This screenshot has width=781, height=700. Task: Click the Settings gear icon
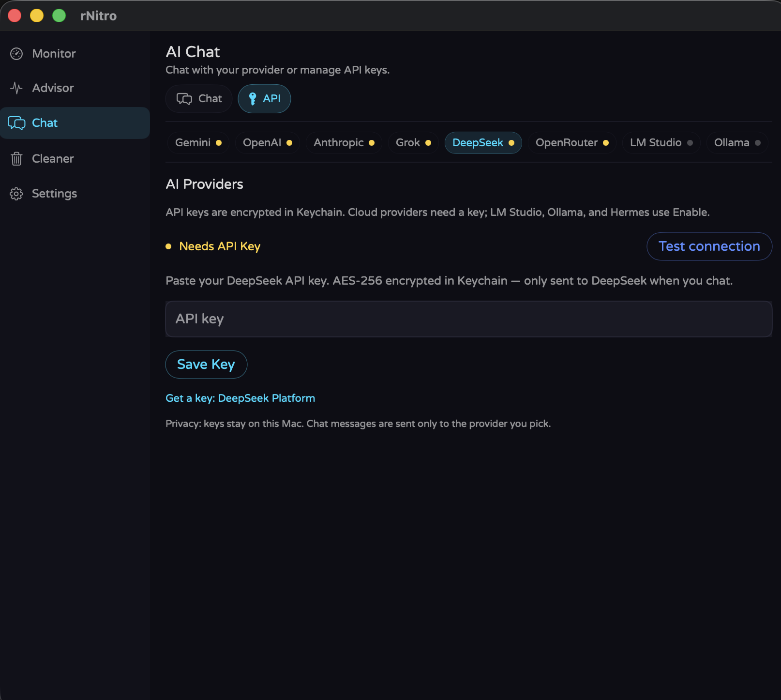click(16, 194)
